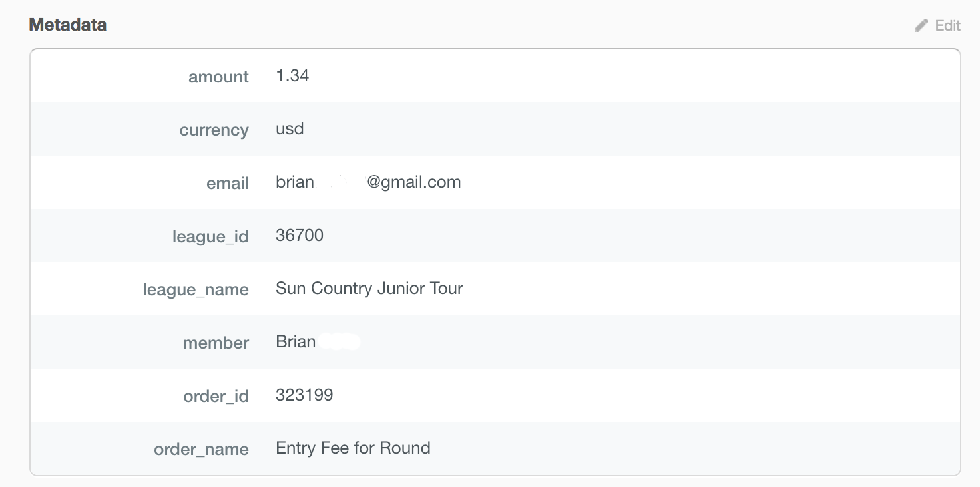The image size is (980, 487).
Task: Click the pencil Edit icon
Action: 921,25
